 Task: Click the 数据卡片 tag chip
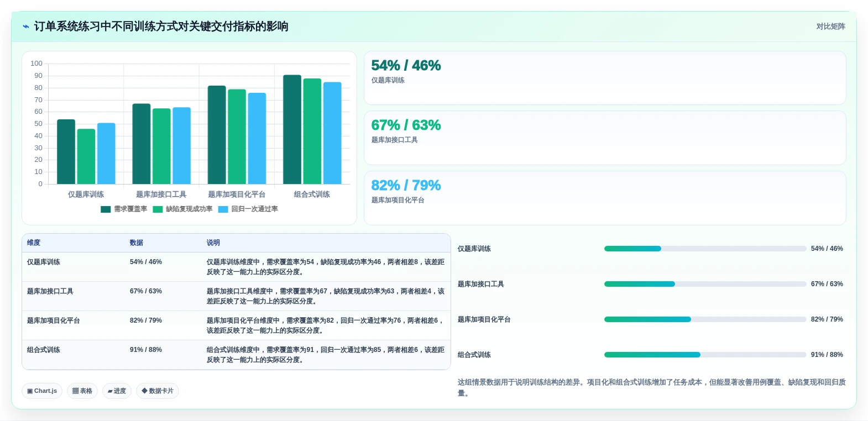[x=158, y=391]
